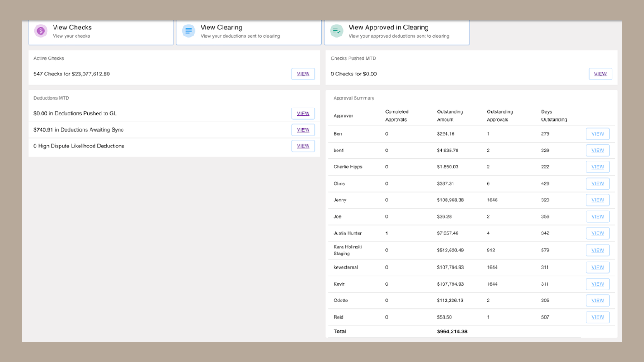View Deductions Awaiting Sync

[303, 130]
